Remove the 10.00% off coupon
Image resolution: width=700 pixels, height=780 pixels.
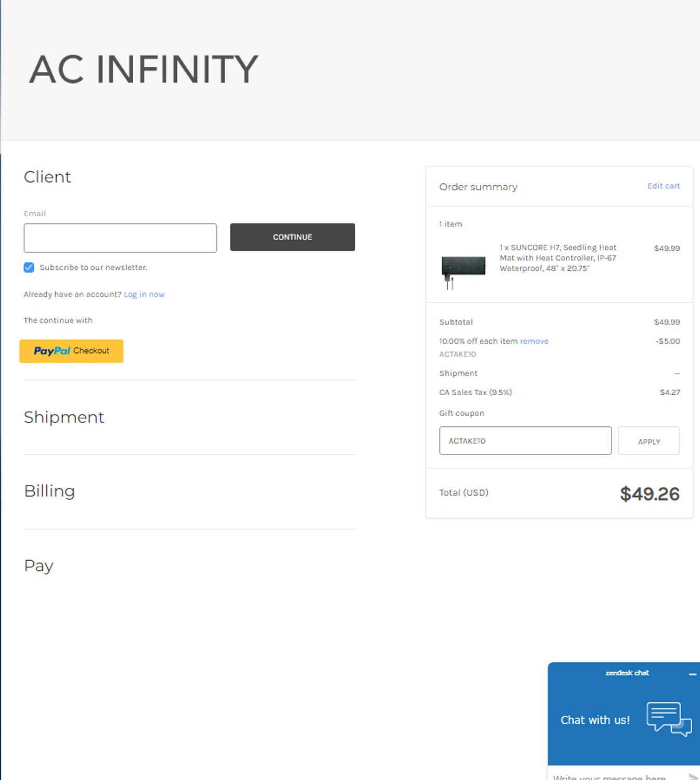click(534, 341)
